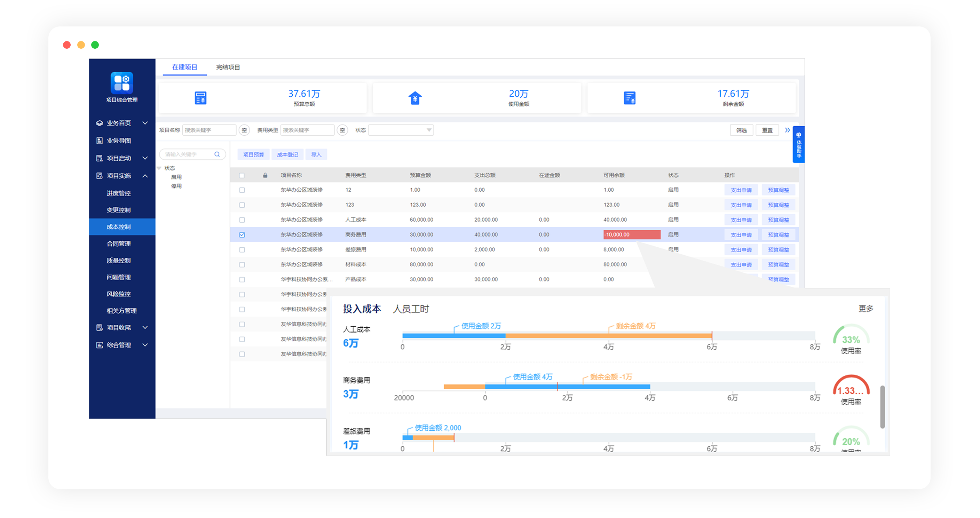This screenshot has height=518, width=980.
Task: Click the 预算总额 calculator icon
Action: click(200, 98)
